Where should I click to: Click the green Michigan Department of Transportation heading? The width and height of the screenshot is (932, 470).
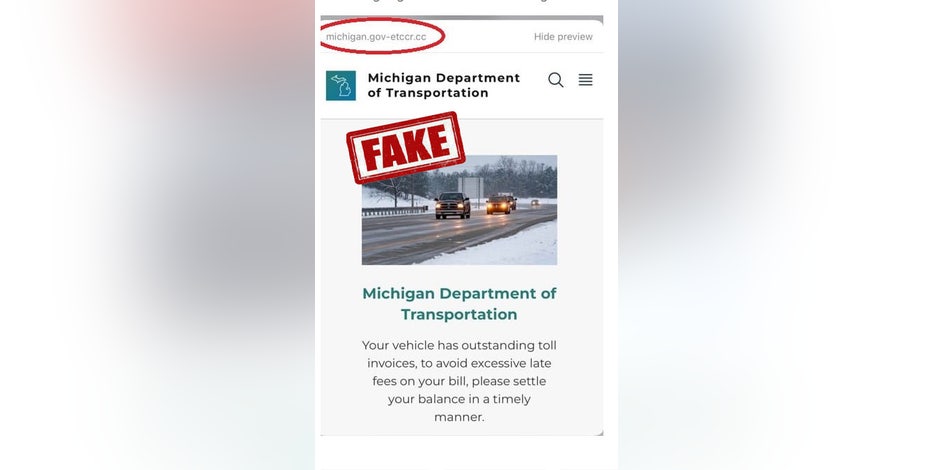[x=459, y=304]
